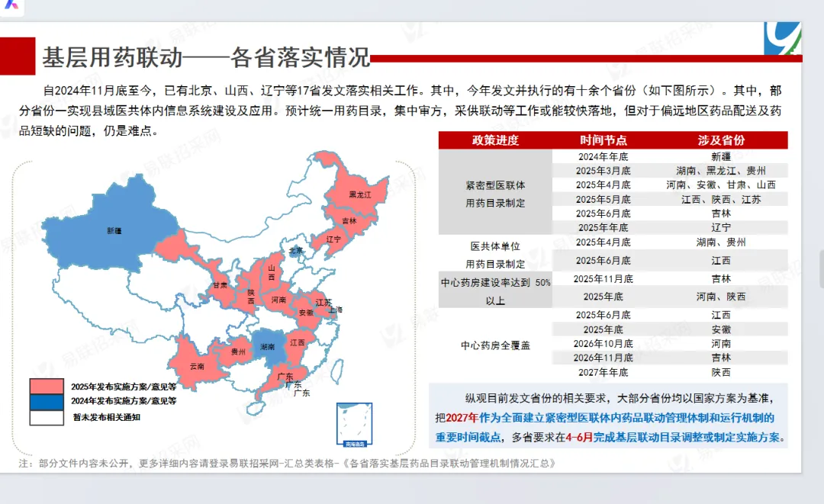Click the white legend swatch for no notice
Viewport: 824px width, 504px height.
(47, 417)
